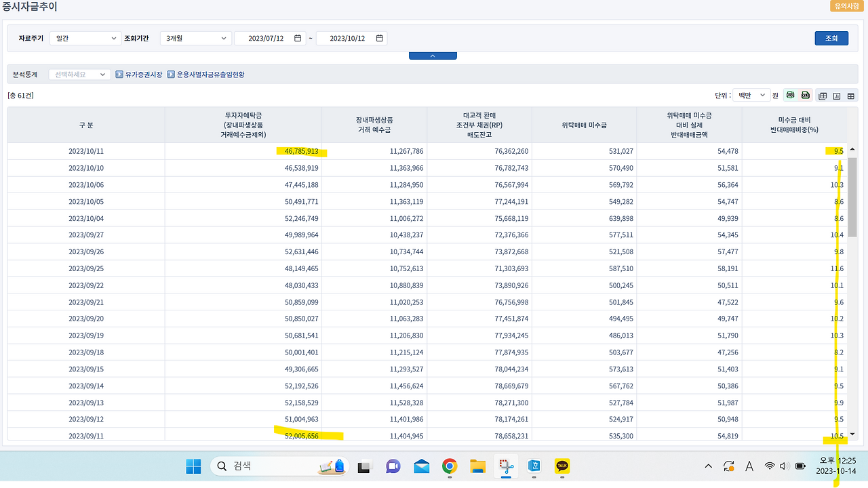Click the 투자자예탁금 column header

point(243,125)
